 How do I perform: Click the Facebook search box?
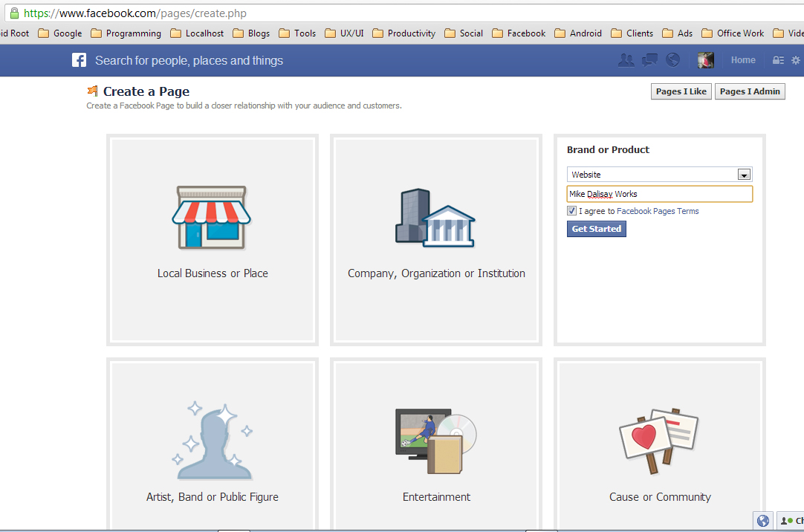[x=189, y=60]
